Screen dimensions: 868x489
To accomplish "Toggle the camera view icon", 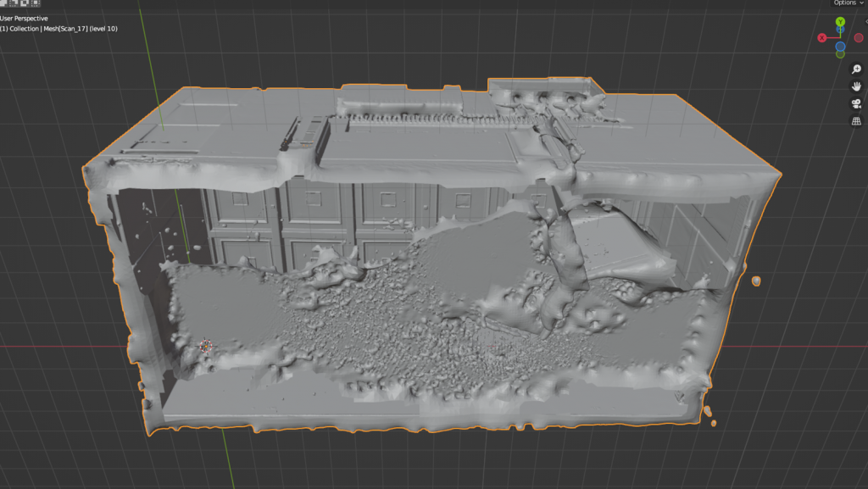I will click(856, 104).
